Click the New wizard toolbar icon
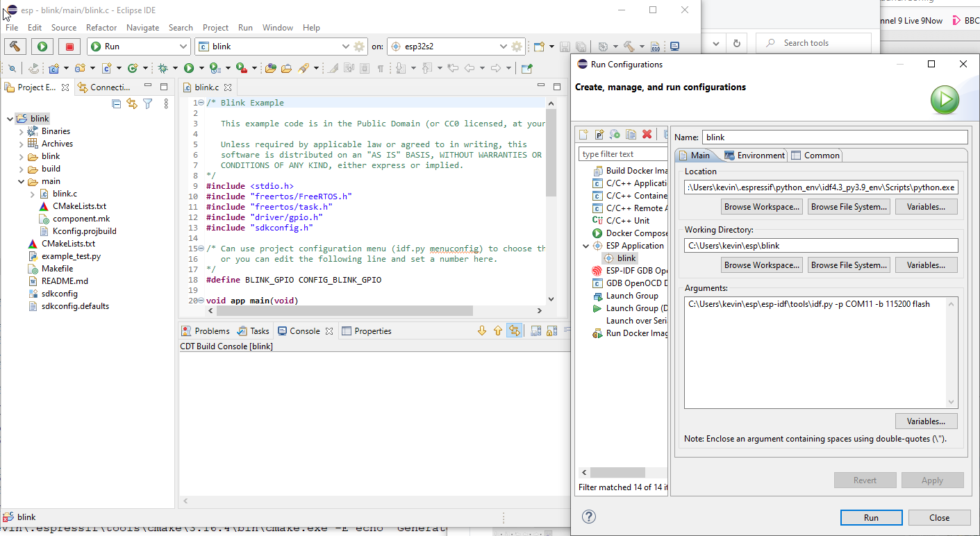 pos(539,47)
